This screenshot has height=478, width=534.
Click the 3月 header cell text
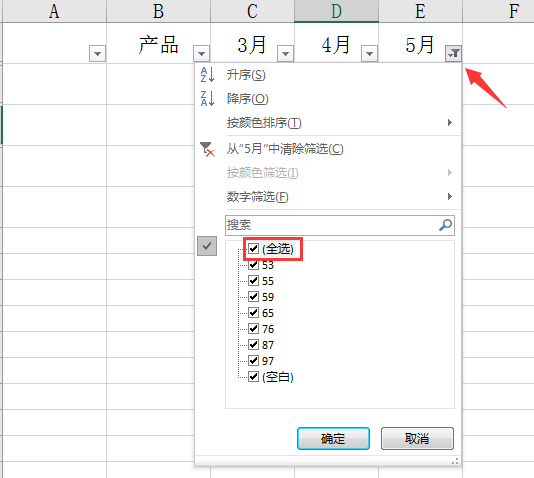tap(252, 45)
